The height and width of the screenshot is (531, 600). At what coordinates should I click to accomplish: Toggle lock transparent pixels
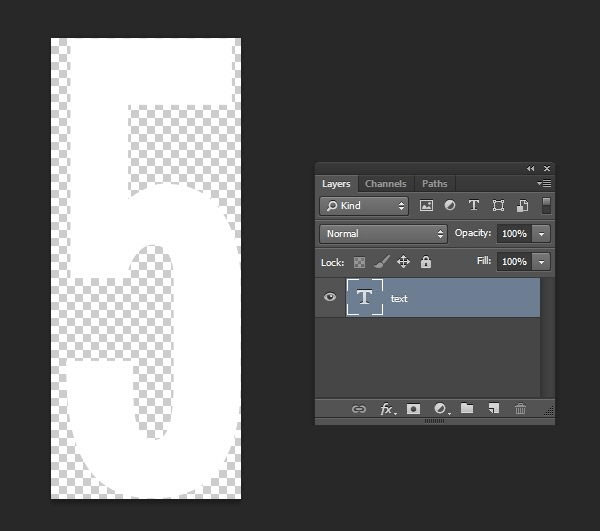tap(359, 262)
